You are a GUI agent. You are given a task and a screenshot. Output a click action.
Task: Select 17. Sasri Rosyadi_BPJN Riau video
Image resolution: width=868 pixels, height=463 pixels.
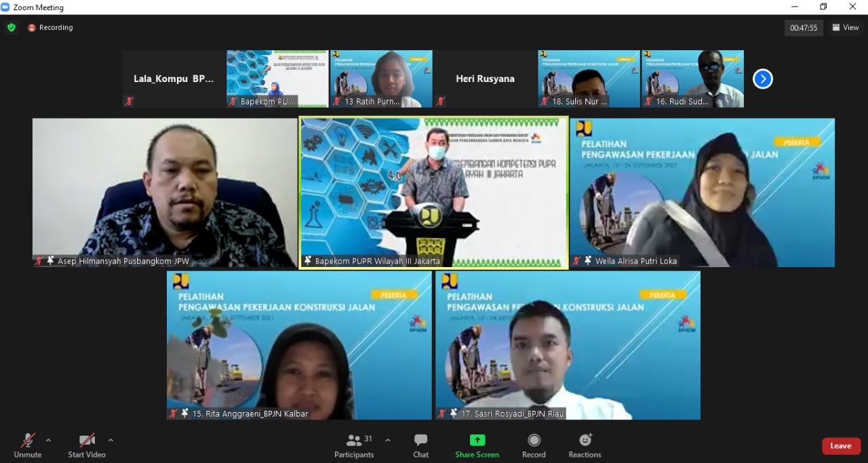[568, 345]
